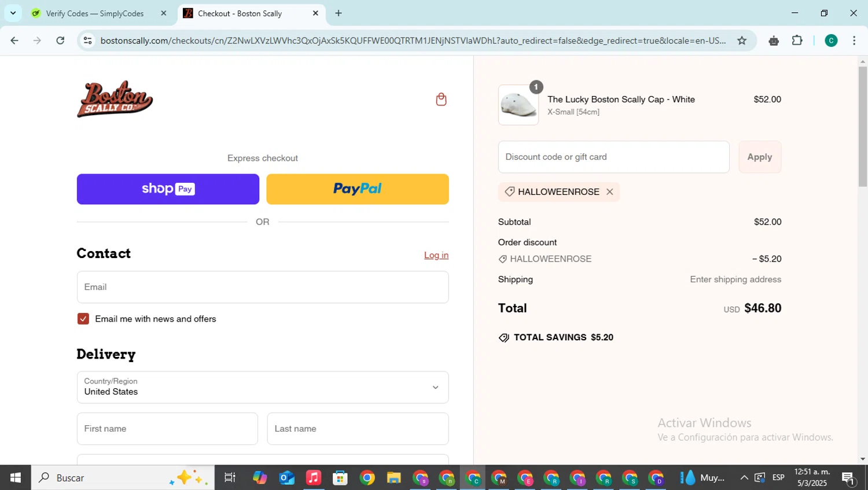Close the Verify Codes SimplyCodes tab
This screenshot has width=868, height=490.
tap(163, 13)
